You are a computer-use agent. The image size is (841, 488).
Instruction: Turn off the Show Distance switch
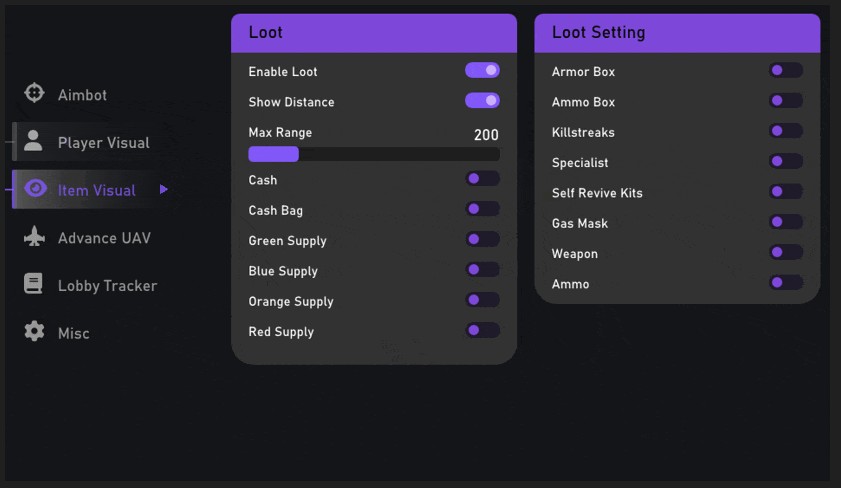pyautogui.click(x=482, y=100)
